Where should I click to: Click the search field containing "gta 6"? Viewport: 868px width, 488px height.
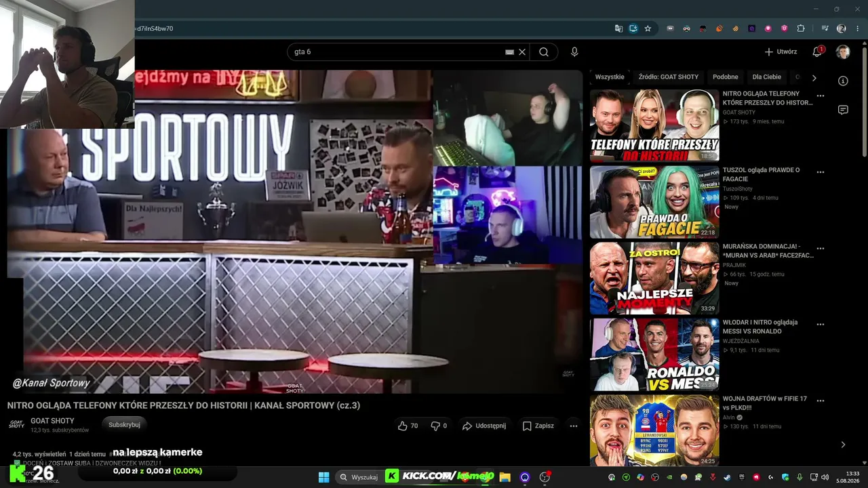click(x=409, y=52)
